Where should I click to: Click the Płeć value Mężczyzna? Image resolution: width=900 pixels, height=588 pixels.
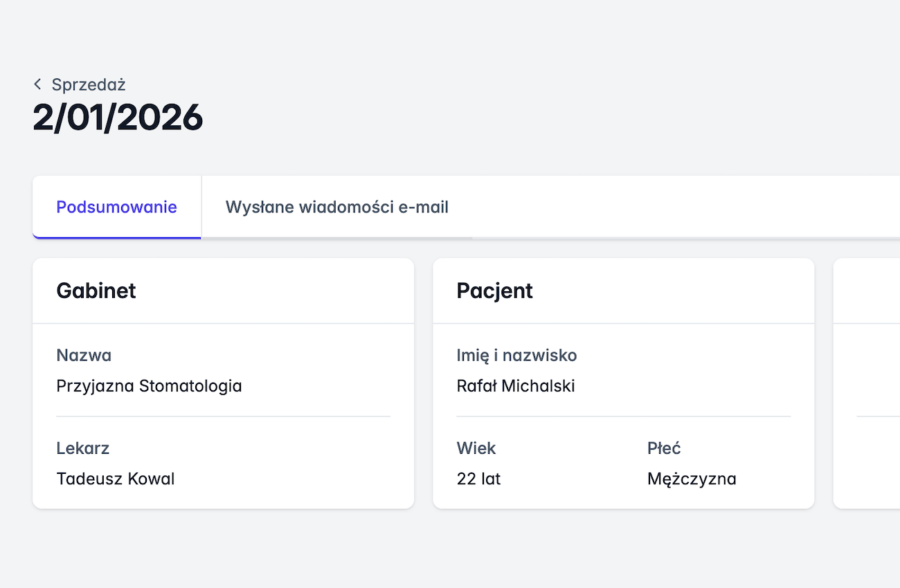(x=692, y=479)
